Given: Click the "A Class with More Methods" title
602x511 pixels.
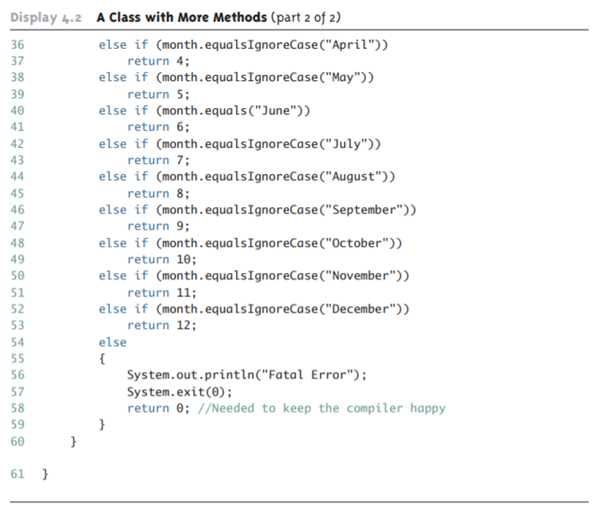Looking at the screenshot, I should point(183,16).
